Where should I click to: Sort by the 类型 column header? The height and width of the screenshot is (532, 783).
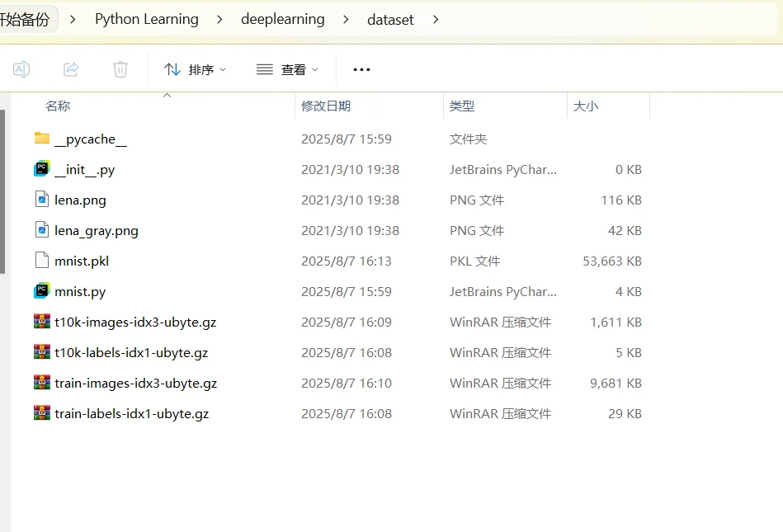(x=462, y=106)
